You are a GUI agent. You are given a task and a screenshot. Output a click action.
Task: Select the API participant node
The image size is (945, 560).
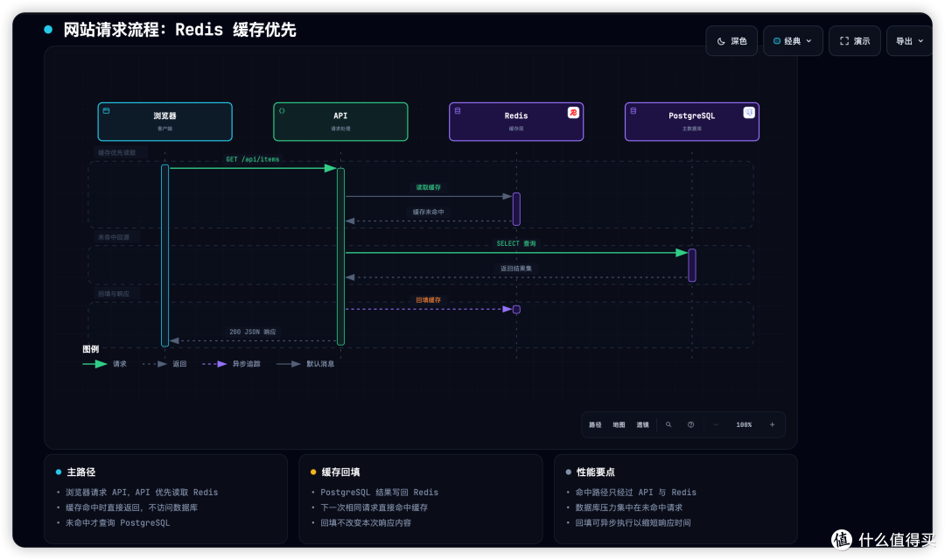coord(340,122)
